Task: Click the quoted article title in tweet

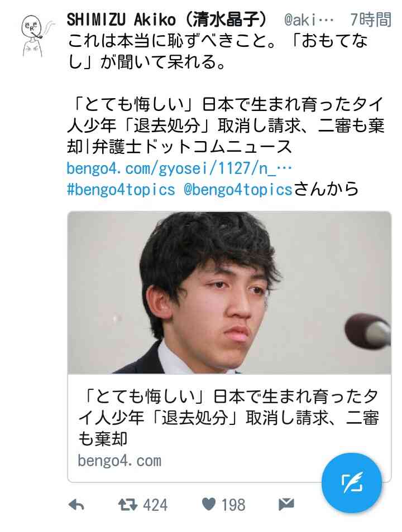Action: click(x=226, y=125)
